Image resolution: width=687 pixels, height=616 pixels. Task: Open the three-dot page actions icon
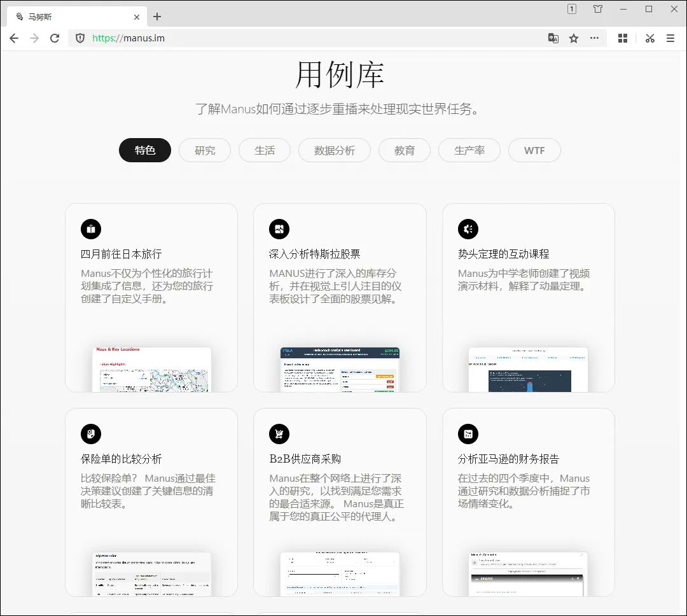coord(594,38)
